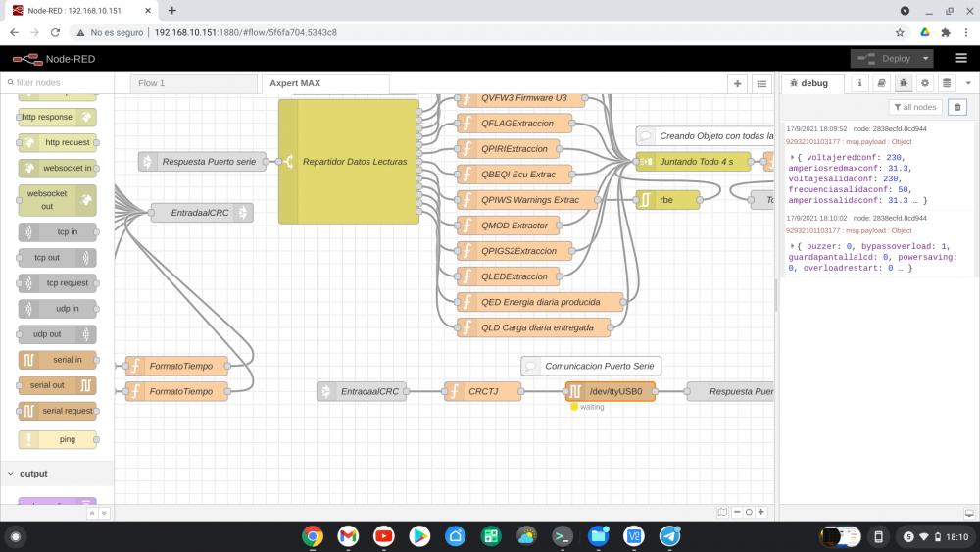Click the QPIRIExtraccion function node
Image resolution: width=980 pixels, height=552 pixels.
click(x=508, y=149)
